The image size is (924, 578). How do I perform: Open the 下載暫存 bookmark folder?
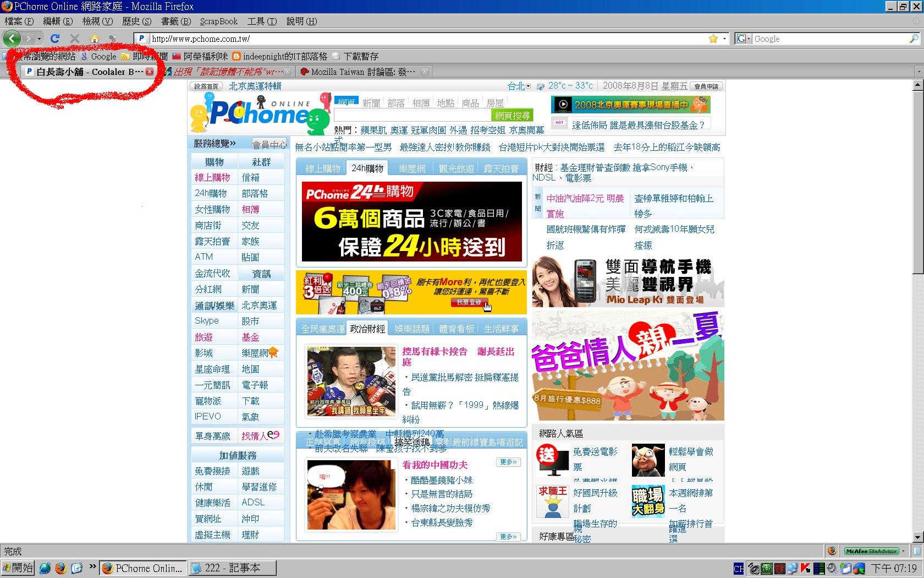coord(355,56)
